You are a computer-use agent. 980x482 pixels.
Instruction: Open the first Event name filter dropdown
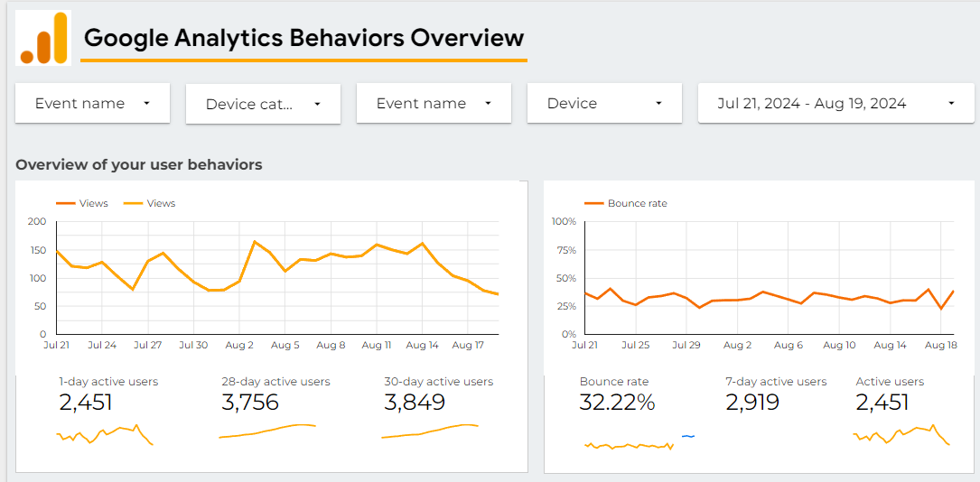(x=92, y=104)
